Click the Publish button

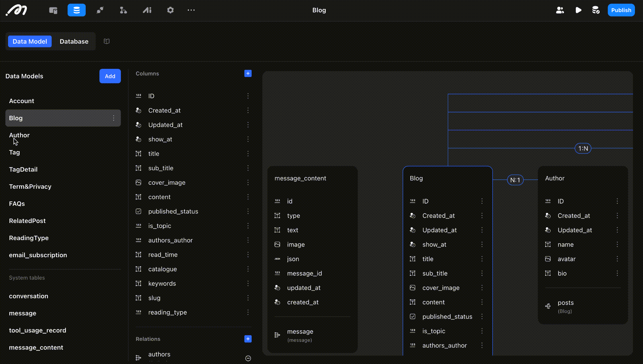621,10
